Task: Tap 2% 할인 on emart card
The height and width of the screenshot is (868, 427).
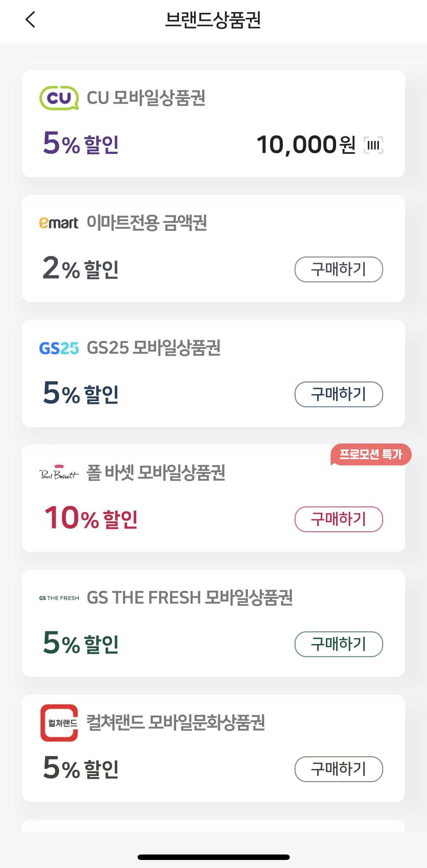Action: (x=81, y=268)
